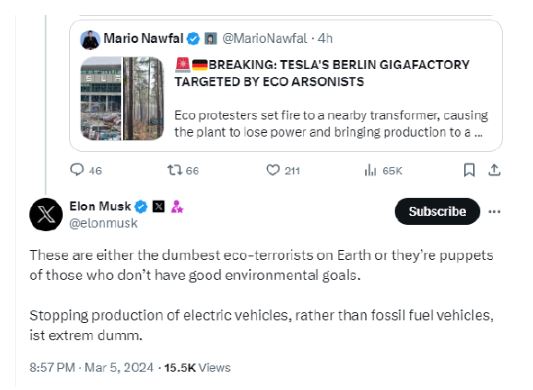Open view analytics bar chart icon
Image resolution: width=533 pixels, height=390 pixels.
370,170
